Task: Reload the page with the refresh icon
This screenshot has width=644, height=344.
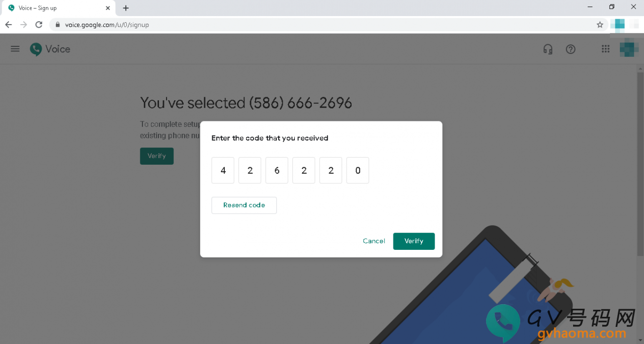Action: tap(39, 25)
